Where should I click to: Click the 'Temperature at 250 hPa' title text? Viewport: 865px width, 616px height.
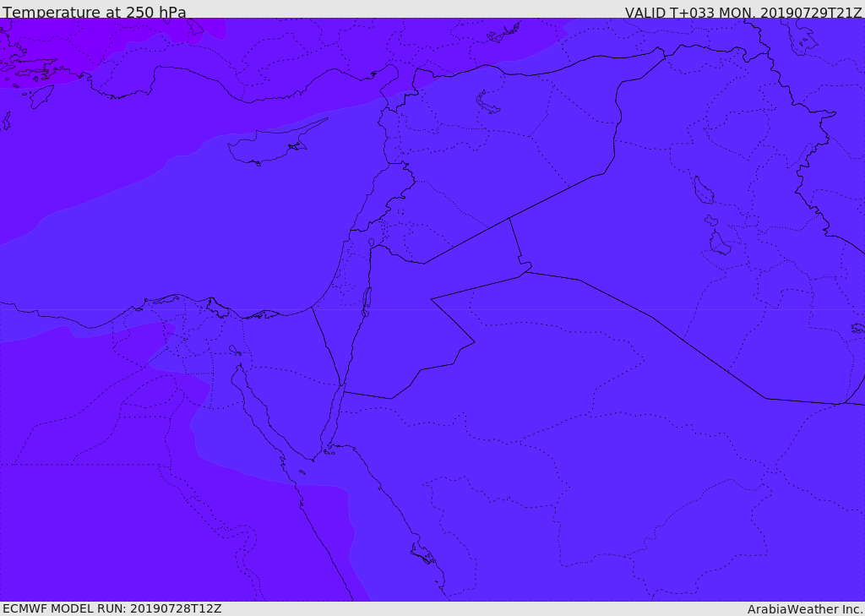(x=95, y=12)
